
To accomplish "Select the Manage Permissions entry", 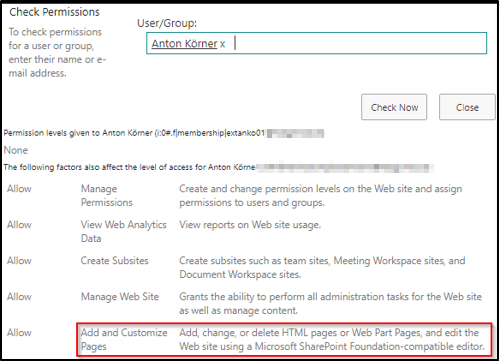I will coord(107,195).
